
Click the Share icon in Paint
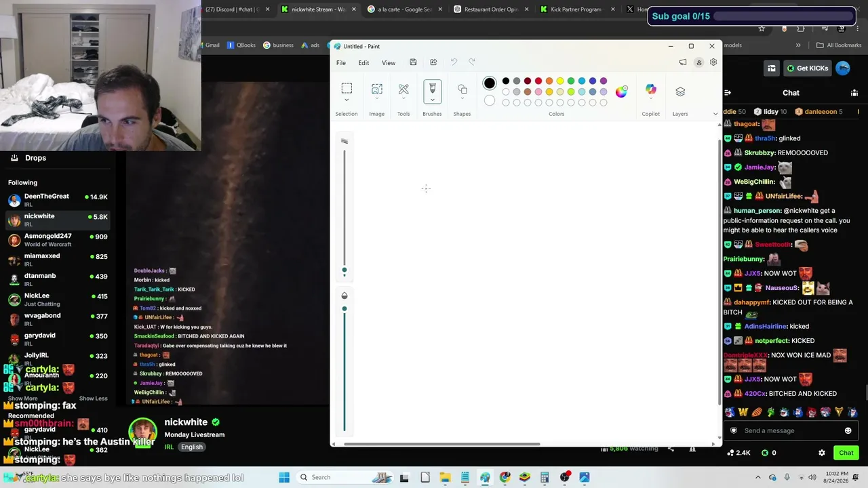433,62
